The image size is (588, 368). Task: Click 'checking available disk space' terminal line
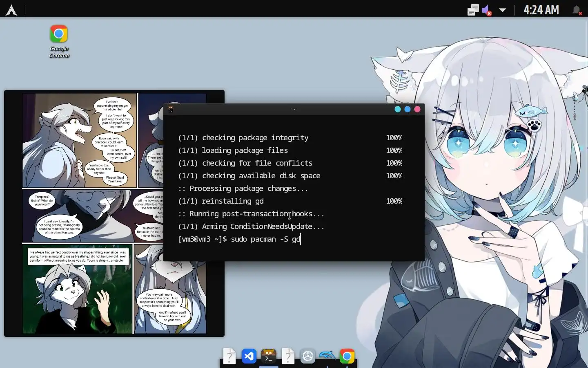[261, 176]
